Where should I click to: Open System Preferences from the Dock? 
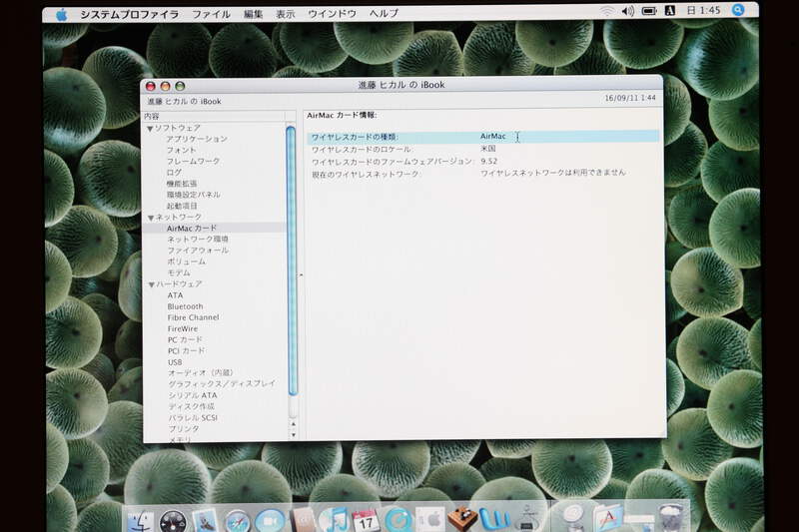click(430, 519)
